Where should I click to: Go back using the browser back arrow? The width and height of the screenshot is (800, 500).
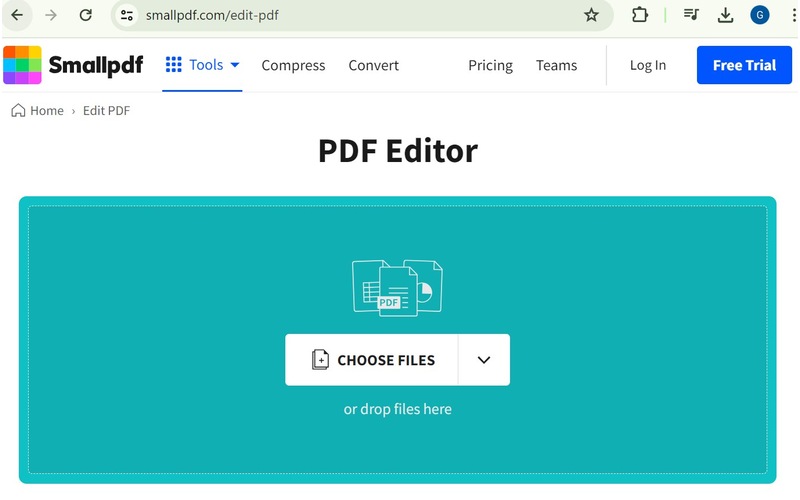point(17,15)
